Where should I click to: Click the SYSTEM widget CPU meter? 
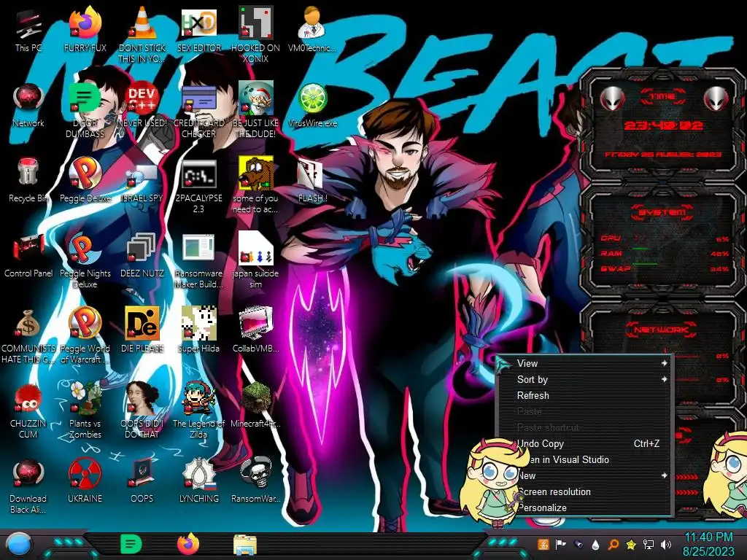click(664, 238)
